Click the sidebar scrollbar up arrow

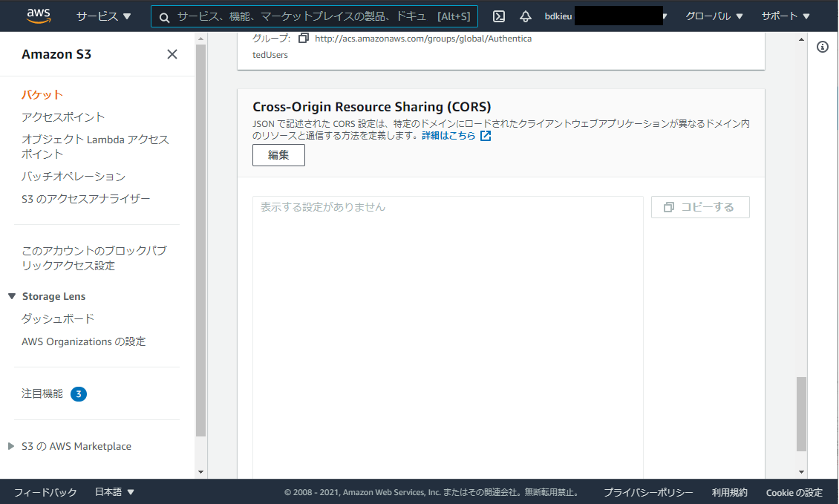pyautogui.click(x=200, y=39)
